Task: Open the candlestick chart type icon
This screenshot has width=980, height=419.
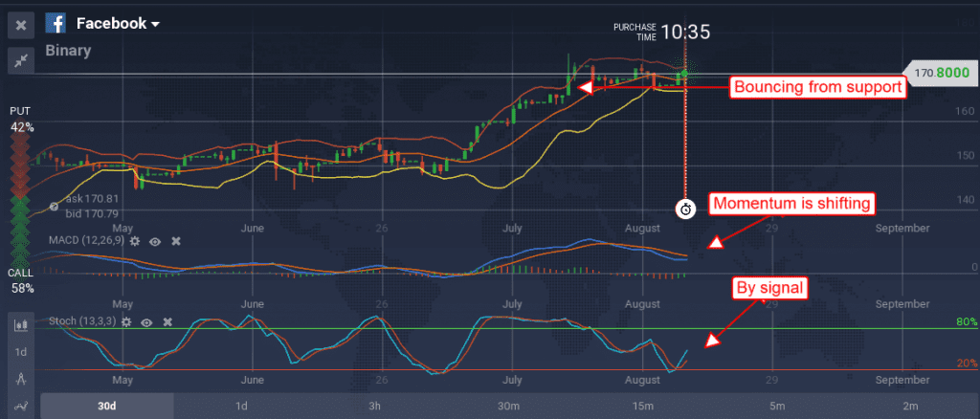Action: 21,324
